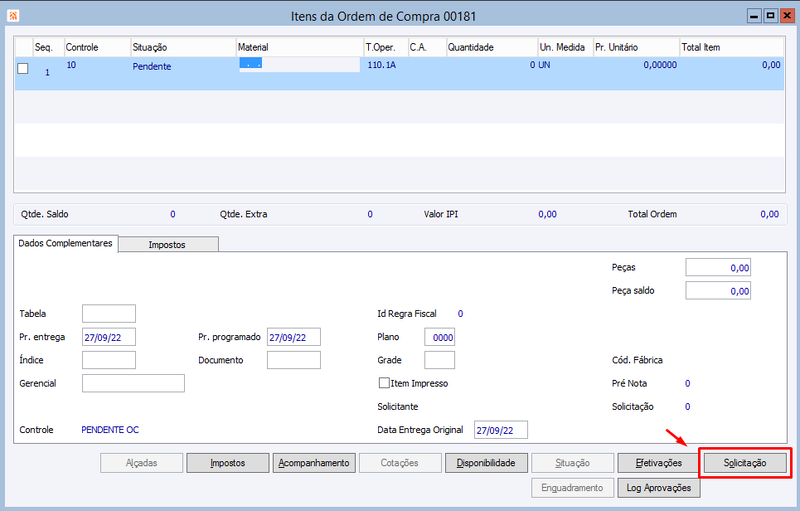This screenshot has height=511, width=800.
Task: Tick the checkbox for item row 1
Action: click(23, 68)
